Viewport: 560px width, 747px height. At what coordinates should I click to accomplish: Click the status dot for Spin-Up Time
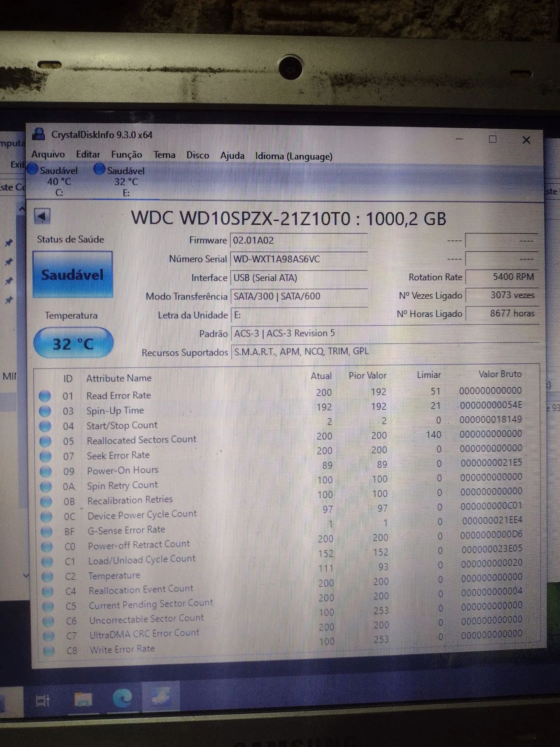click(45, 411)
